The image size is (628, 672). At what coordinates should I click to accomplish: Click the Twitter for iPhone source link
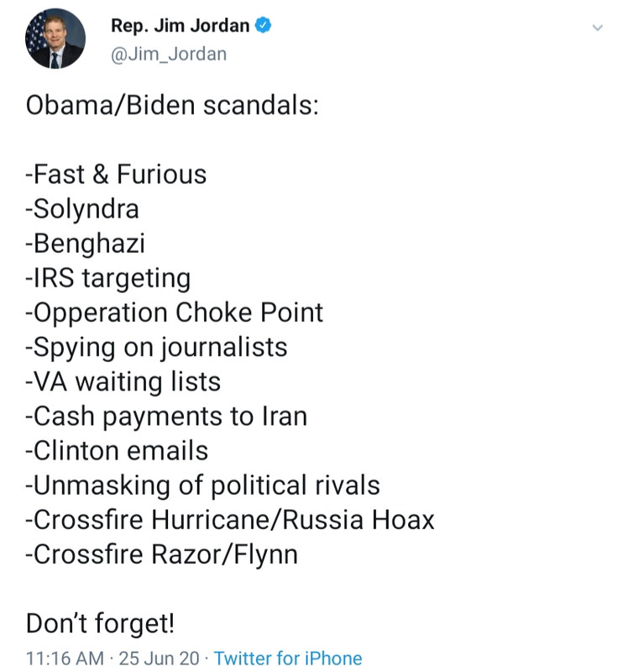(288, 658)
